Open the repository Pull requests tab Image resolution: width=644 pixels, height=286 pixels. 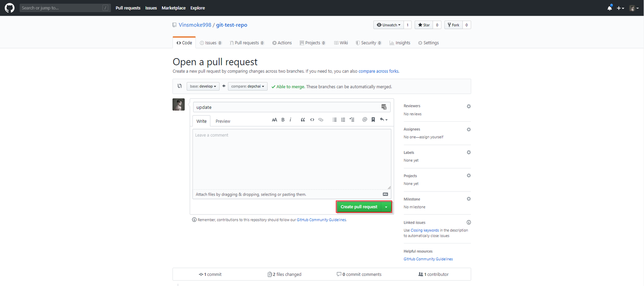247,43
